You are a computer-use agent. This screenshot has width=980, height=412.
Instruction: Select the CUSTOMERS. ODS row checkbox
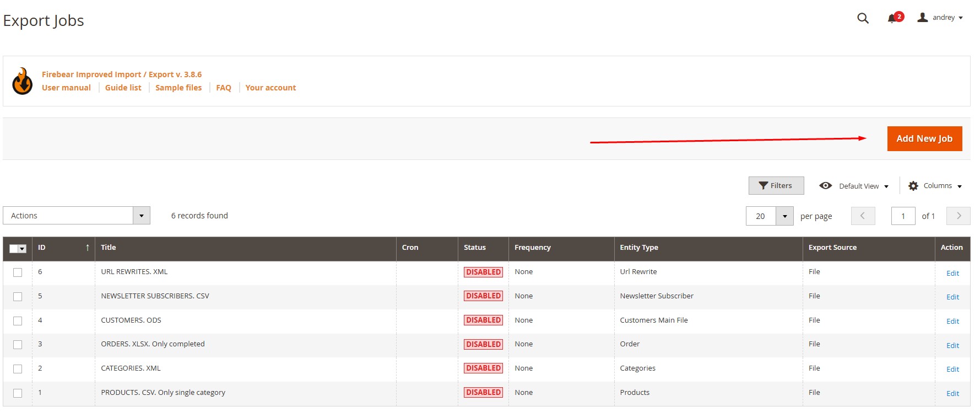(18, 321)
